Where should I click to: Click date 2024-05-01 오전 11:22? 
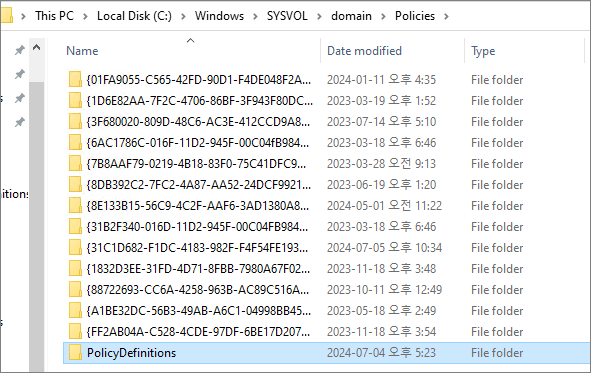click(384, 206)
